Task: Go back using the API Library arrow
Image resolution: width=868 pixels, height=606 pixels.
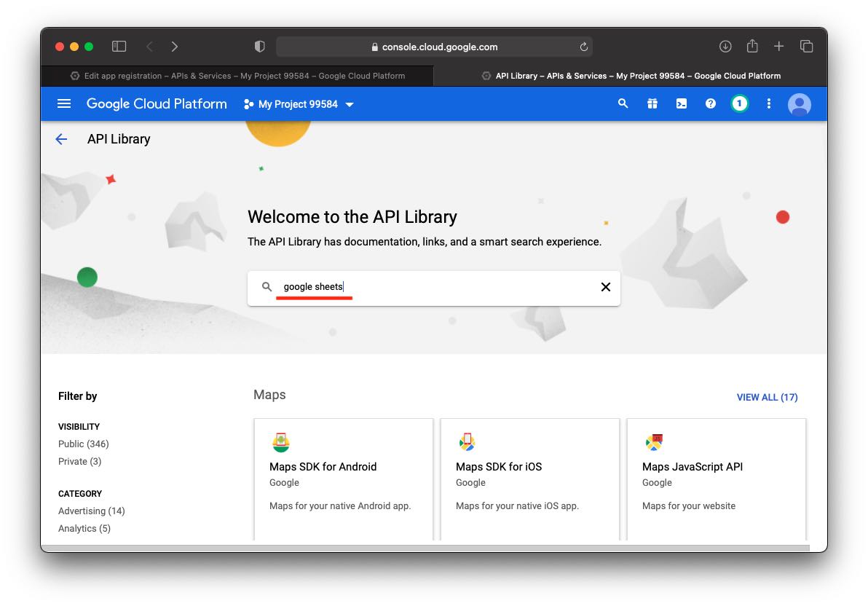Action: 61,139
